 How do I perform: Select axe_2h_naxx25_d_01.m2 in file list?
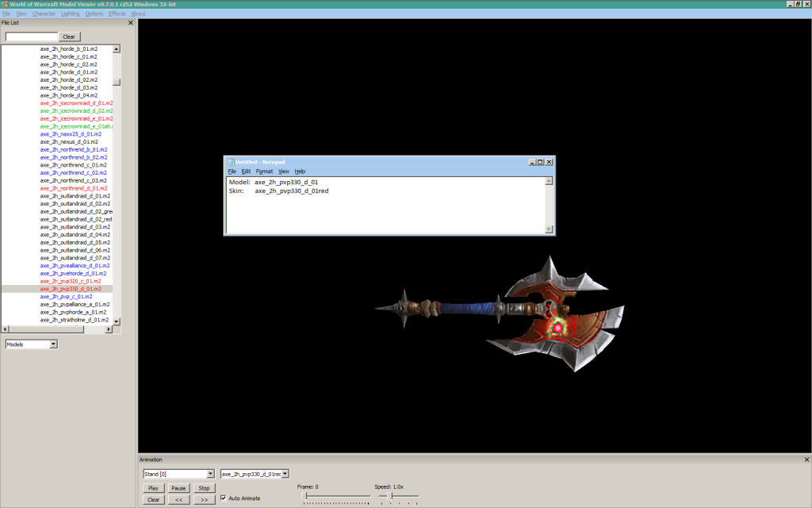[71, 134]
